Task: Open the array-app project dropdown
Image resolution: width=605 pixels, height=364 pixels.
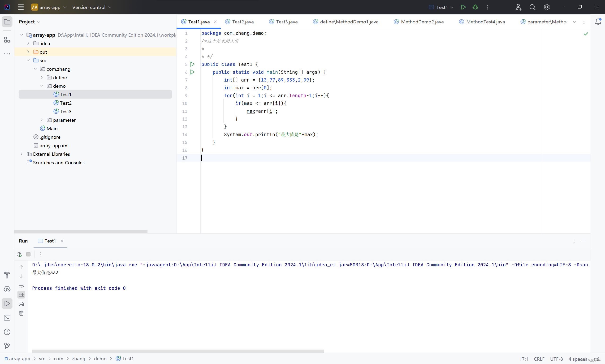Action: click(49, 7)
